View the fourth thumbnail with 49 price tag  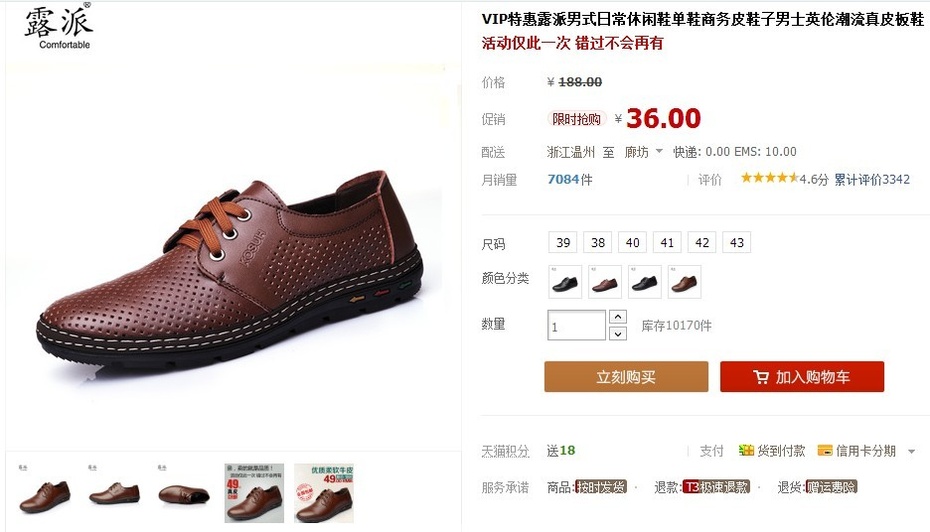click(x=254, y=493)
